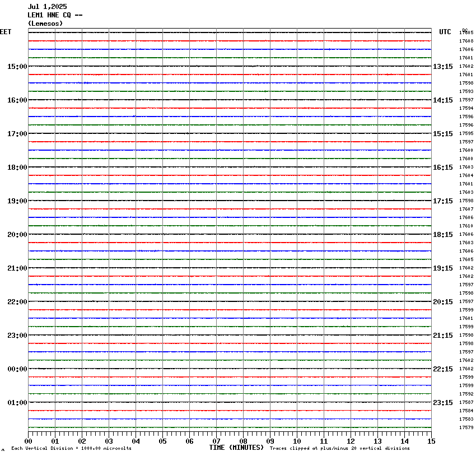Click minute 00 on the time axis

click(x=28, y=441)
